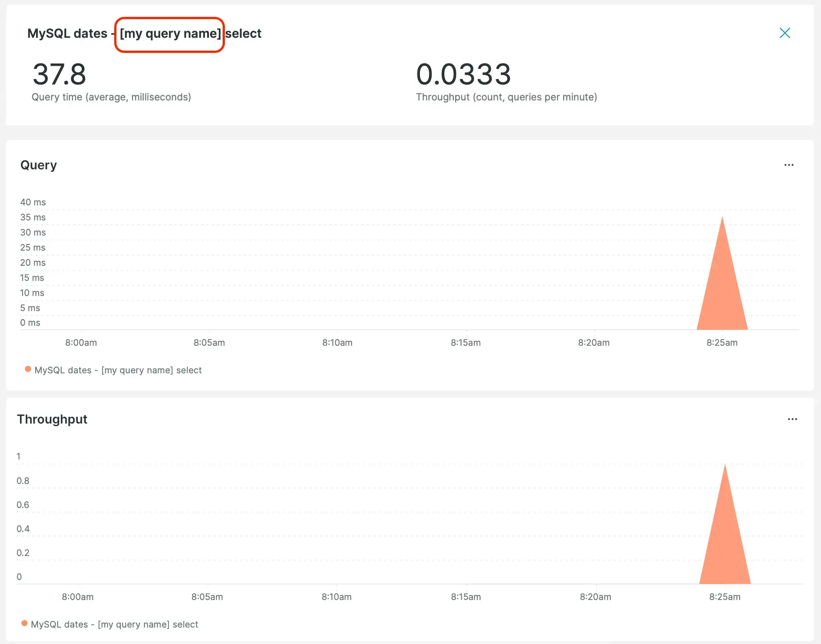Open the Query chart three-dot menu

789,165
